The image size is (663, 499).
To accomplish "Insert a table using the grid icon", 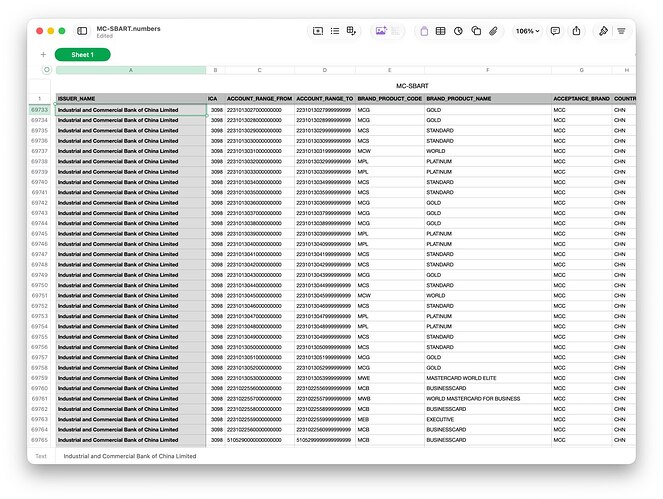I will pos(441,31).
